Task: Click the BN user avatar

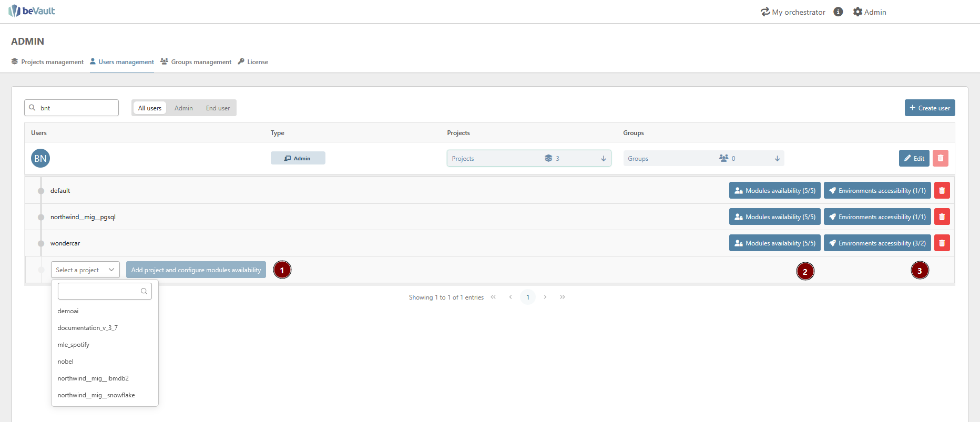Action: coord(40,158)
